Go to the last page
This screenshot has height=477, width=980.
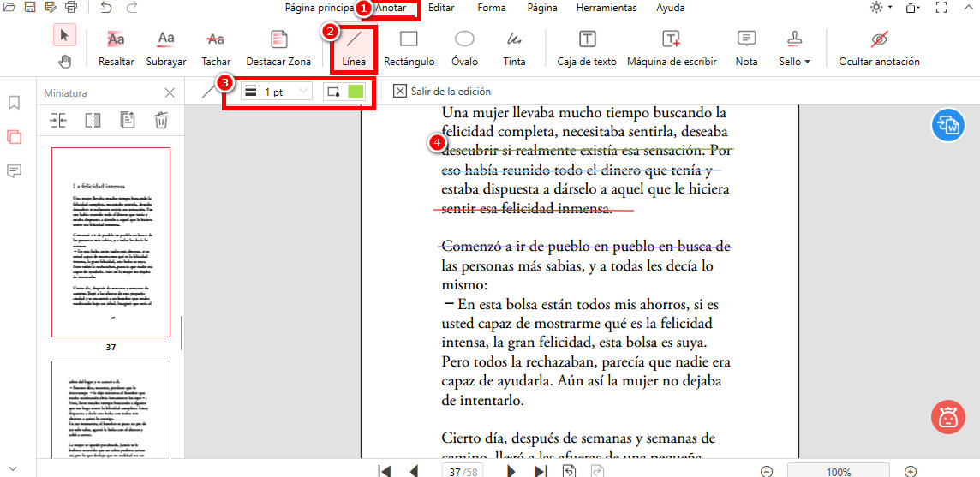[x=541, y=471]
